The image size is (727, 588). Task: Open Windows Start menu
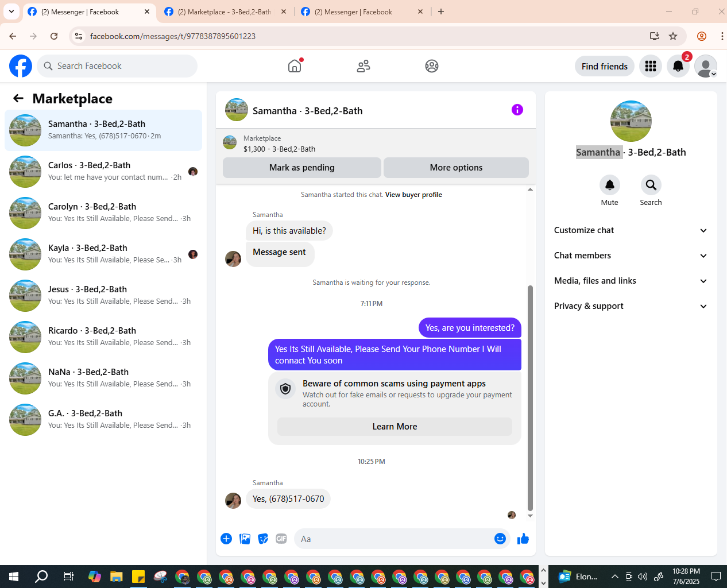point(14,577)
